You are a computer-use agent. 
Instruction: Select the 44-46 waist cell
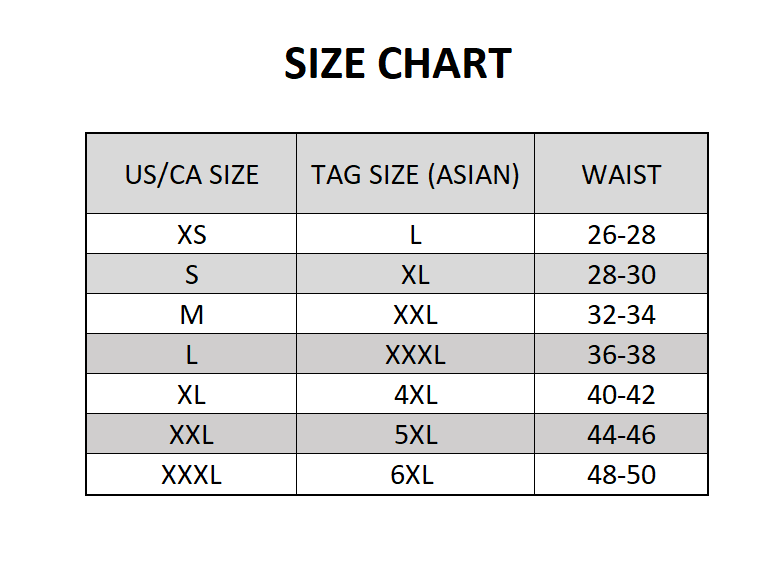[x=621, y=434]
